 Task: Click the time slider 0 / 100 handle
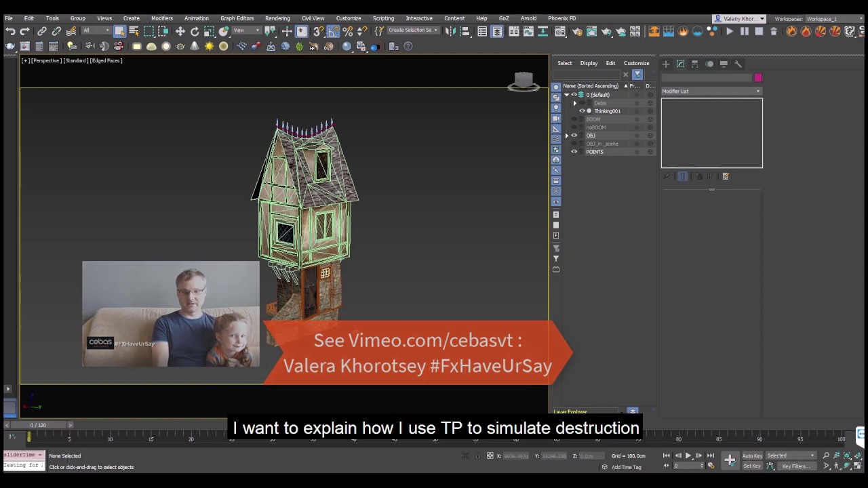[38, 425]
